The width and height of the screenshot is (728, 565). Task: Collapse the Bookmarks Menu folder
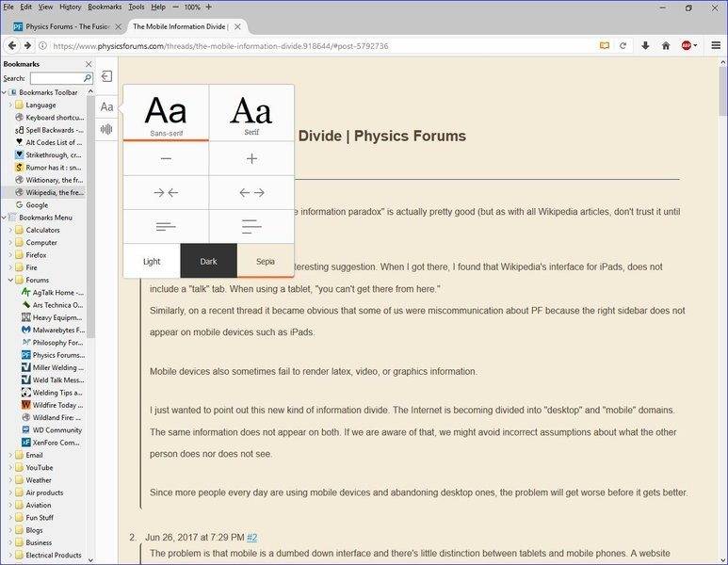4,218
